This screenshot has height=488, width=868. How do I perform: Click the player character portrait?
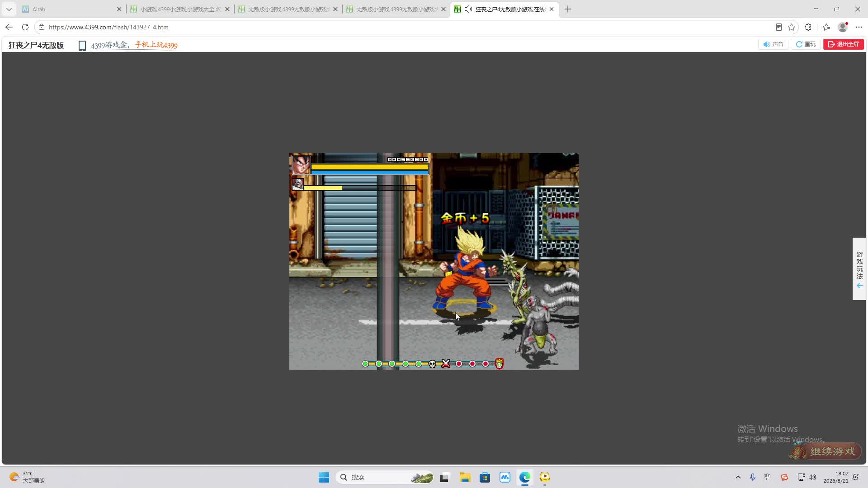point(301,165)
